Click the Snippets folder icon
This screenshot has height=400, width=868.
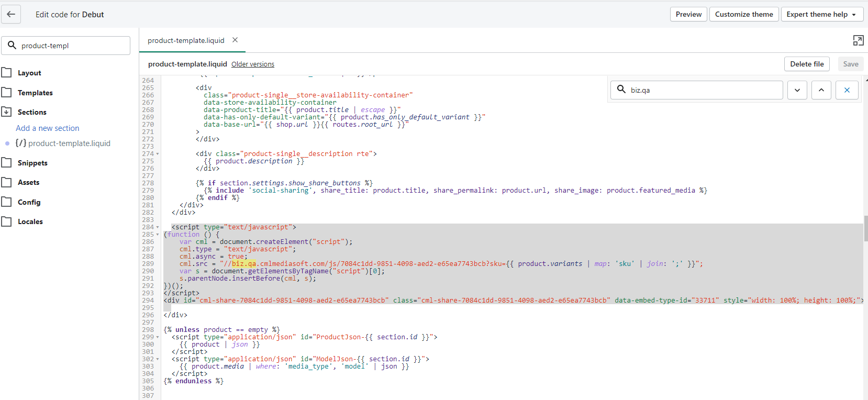click(6, 162)
